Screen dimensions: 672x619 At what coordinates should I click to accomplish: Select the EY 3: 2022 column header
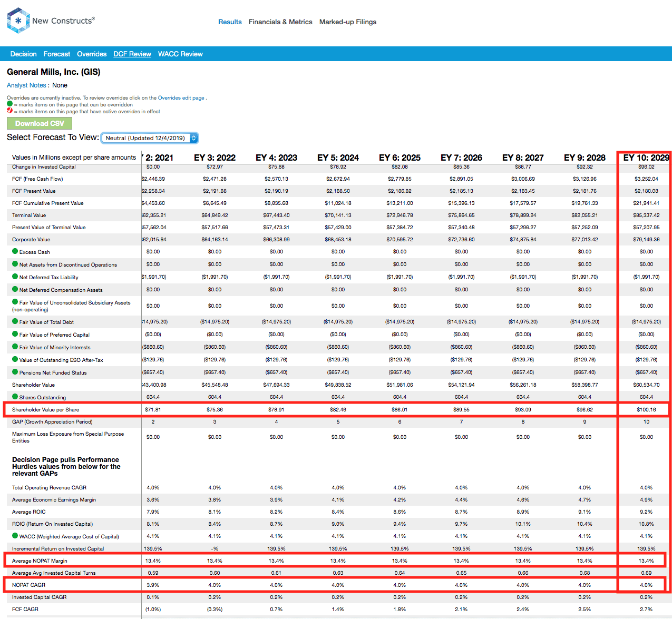pyautogui.click(x=215, y=158)
